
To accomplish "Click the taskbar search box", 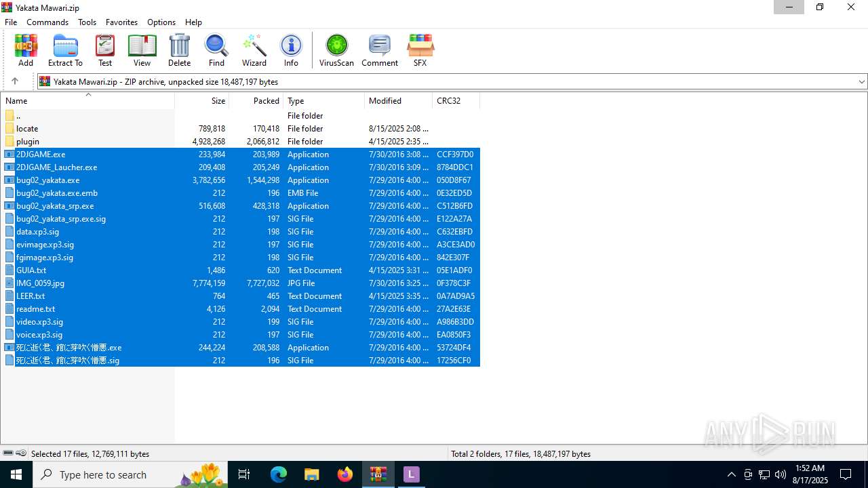I will pyautogui.click(x=132, y=474).
